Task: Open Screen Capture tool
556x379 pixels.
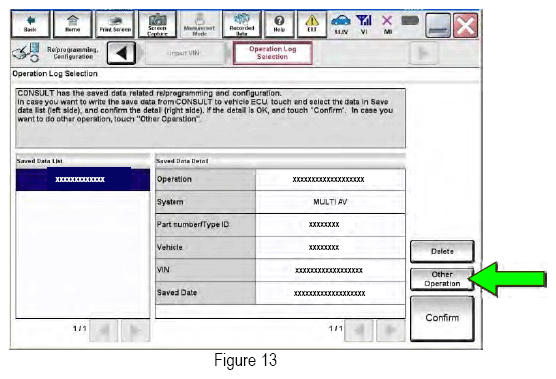Action: point(157,24)
